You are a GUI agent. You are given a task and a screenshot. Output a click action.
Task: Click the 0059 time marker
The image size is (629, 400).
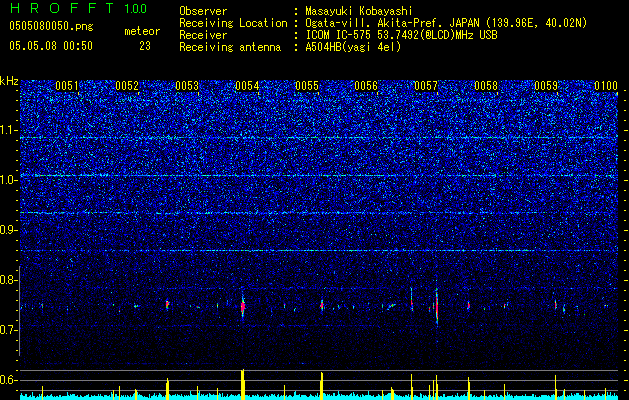[x=546, y=86]
